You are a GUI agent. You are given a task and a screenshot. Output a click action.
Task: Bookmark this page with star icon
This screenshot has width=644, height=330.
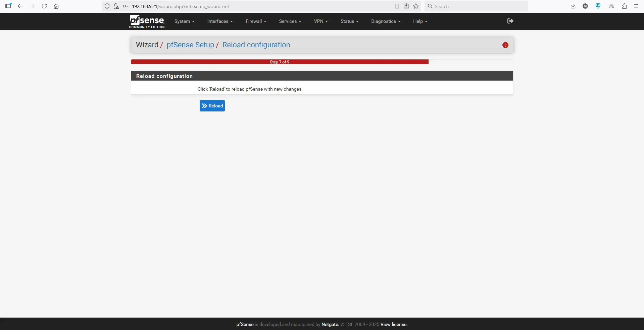[416, 6]
